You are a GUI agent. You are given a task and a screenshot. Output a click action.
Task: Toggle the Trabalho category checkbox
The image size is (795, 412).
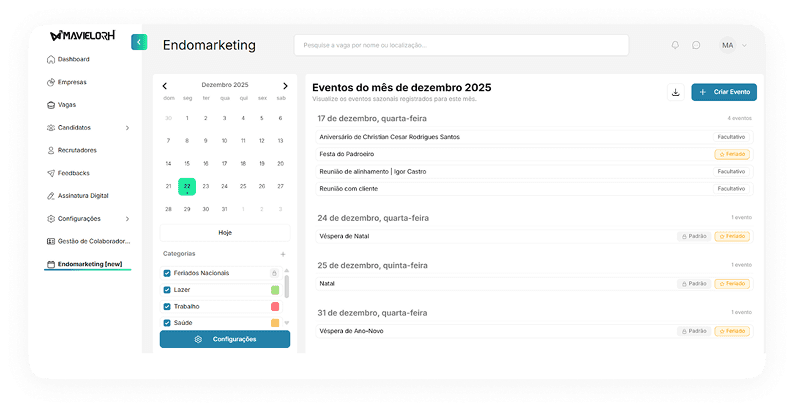coord(167,307)
